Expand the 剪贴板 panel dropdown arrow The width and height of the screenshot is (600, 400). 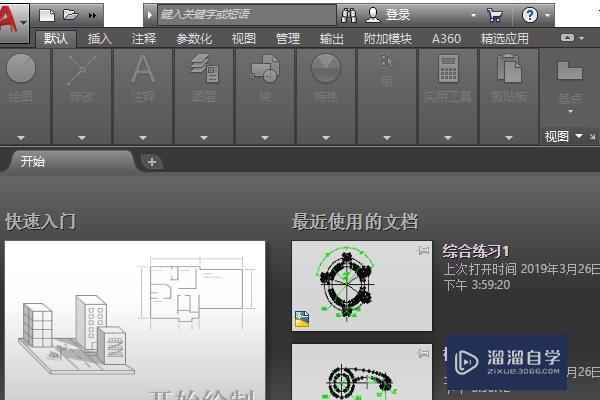coord(509,137)
